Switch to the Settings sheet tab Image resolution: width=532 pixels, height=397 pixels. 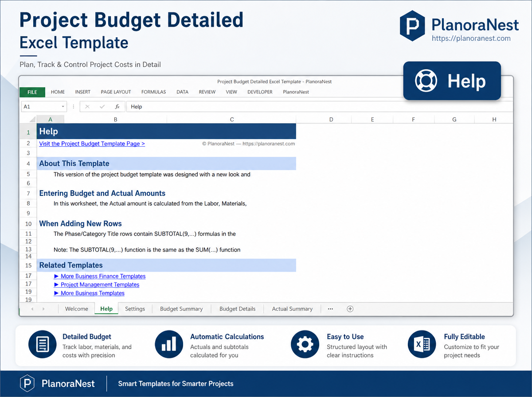(x=135, y=309)
